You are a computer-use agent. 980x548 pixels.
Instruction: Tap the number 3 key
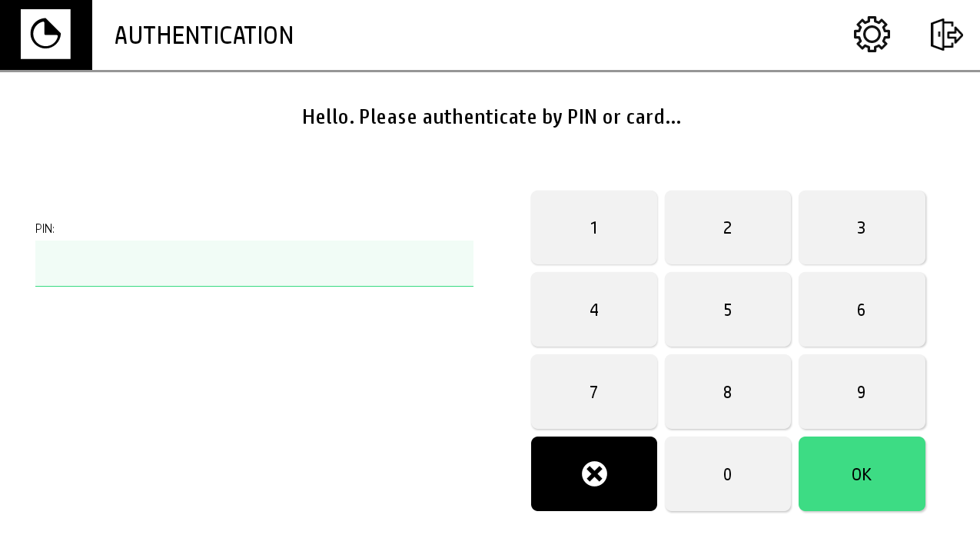coord(862,228)
